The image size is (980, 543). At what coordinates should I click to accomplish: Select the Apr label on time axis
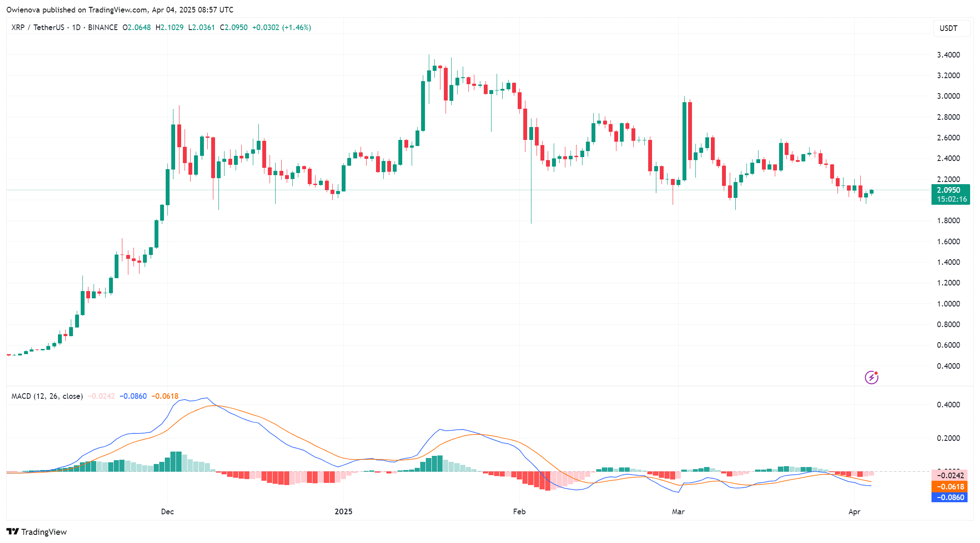point(854,511)
